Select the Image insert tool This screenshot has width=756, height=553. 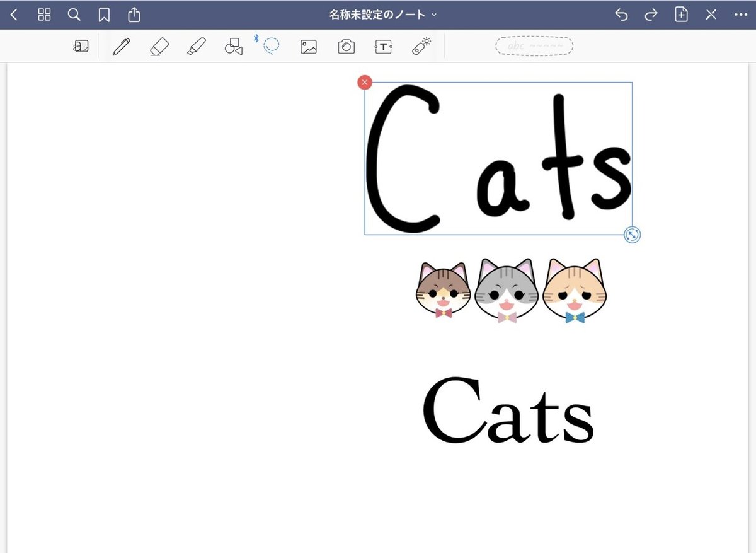(309, 47)
